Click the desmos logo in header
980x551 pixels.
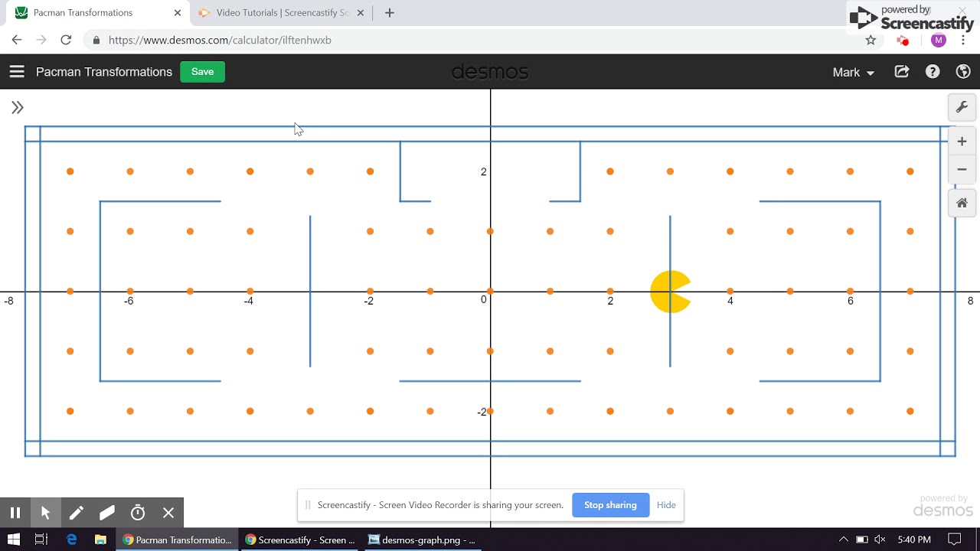[x=490, y=72]
